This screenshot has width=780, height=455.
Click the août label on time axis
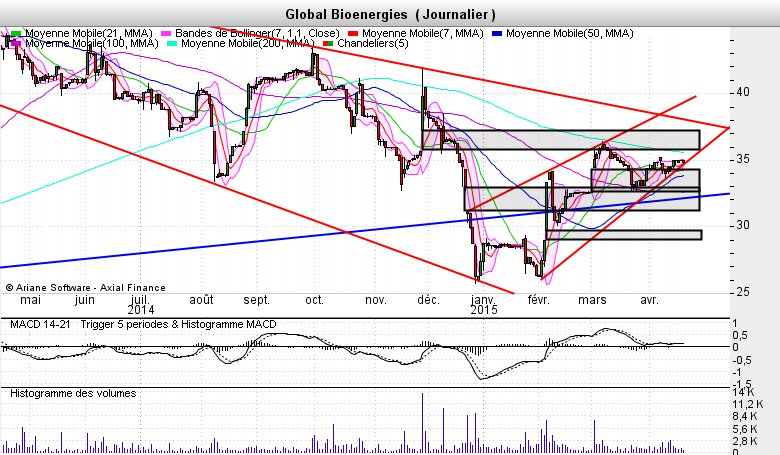click(201, 300)
